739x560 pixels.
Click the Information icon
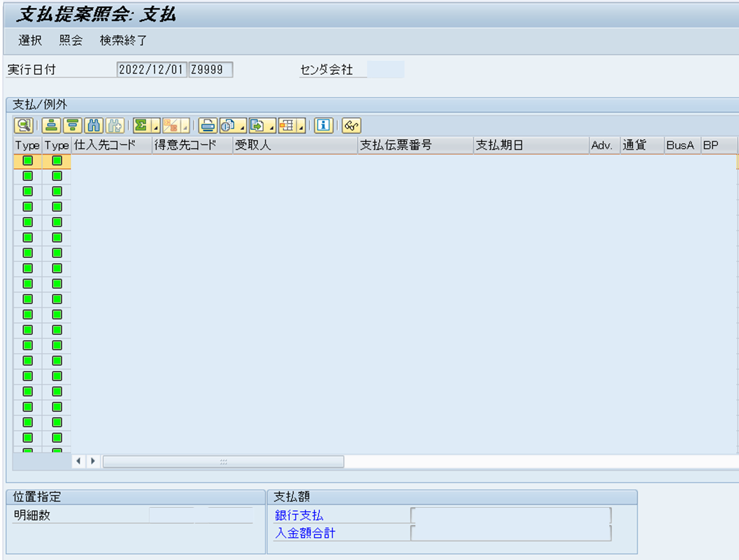[323, 125]
